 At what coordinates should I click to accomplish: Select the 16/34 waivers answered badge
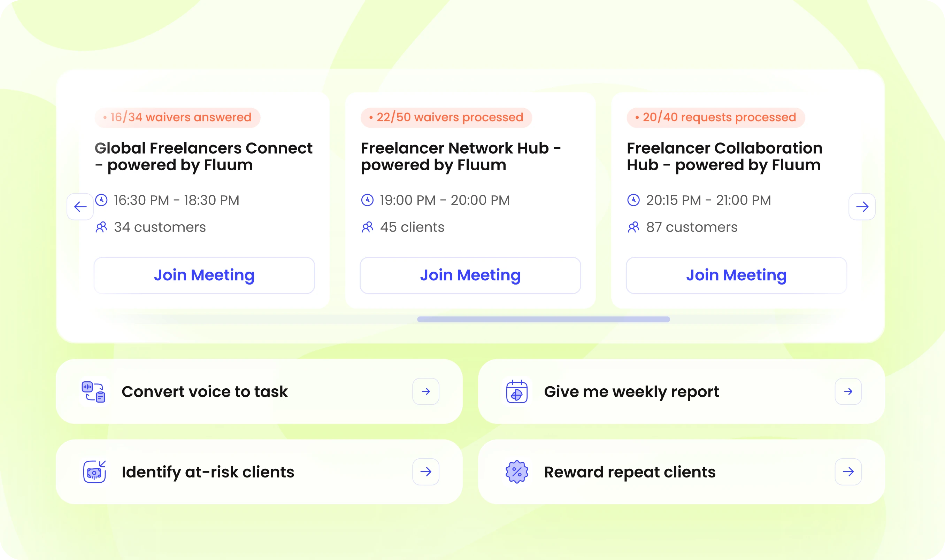[x=177, y=117]
